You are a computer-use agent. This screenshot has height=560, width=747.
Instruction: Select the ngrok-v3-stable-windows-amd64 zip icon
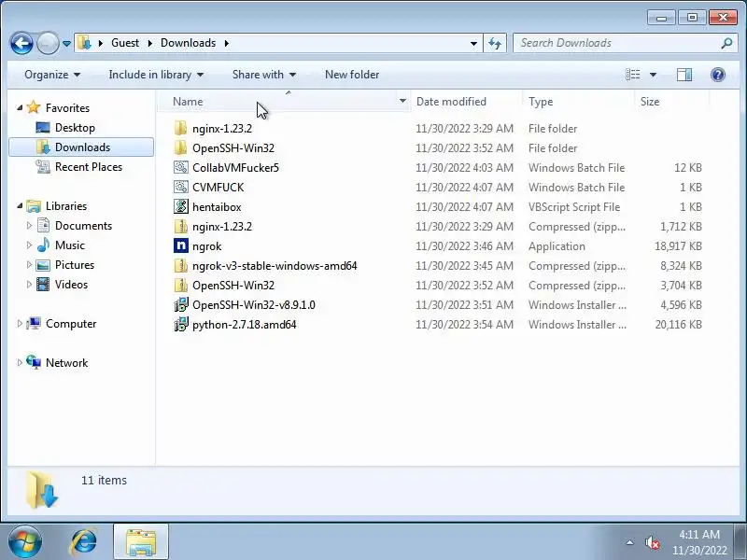pyautogui.click(x=180, y=265)
